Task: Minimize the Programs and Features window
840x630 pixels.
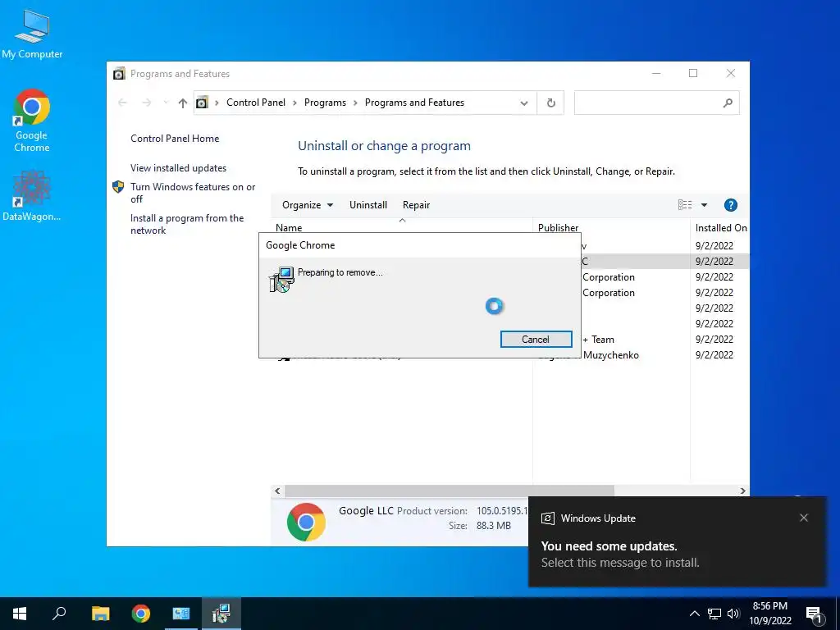Action: click(x=656, y=73)
